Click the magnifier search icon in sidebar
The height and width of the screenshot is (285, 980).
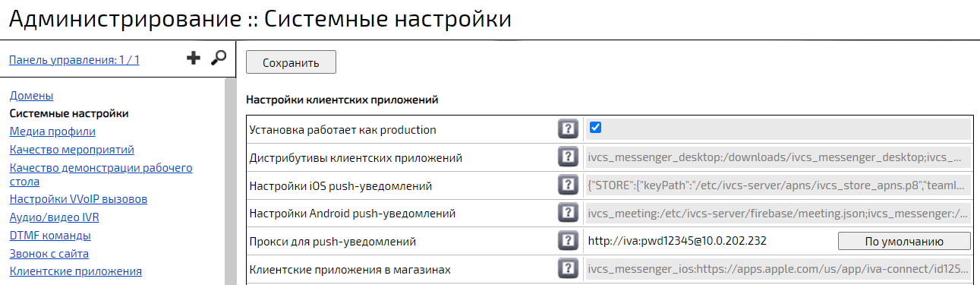pyautogui.click(x=219, y=58)
